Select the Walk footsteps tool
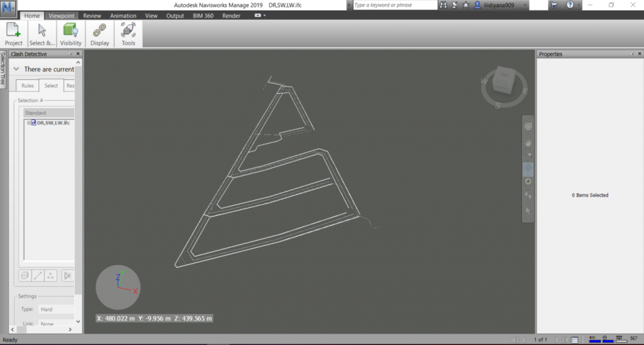Image resolution: width=644 pixels, height=345 pixels. click(x=528, y=196)
